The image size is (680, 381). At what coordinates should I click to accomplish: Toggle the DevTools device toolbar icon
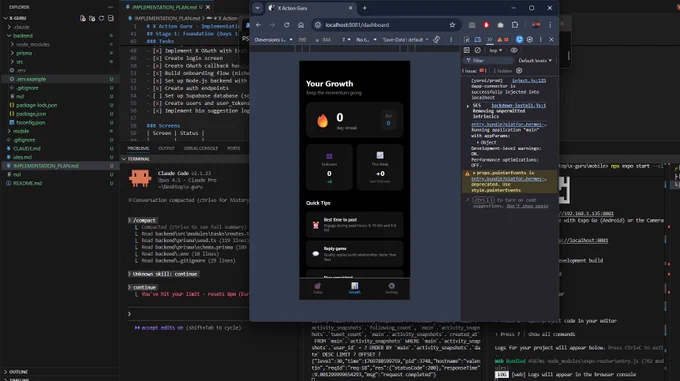[477, 39]
